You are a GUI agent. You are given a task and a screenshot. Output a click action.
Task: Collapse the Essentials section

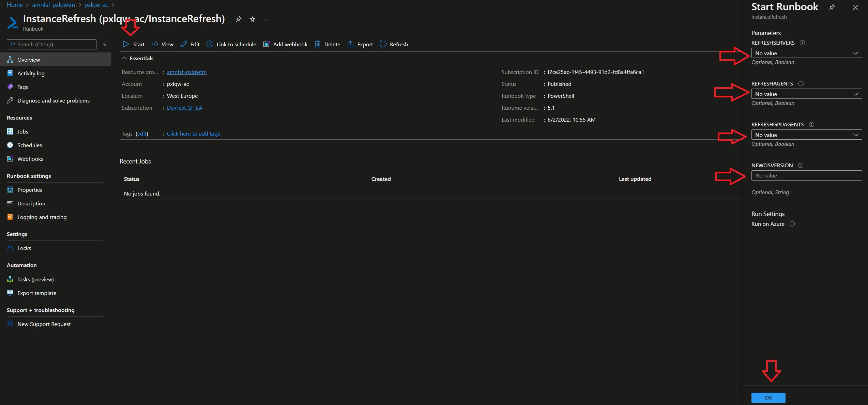click(x=138, y=59)
